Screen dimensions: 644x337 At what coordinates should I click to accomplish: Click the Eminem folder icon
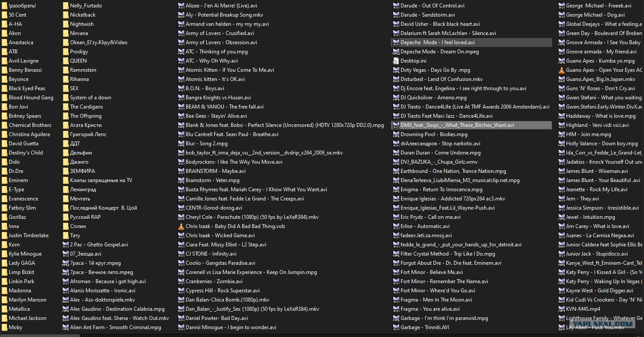coord(4,180)
